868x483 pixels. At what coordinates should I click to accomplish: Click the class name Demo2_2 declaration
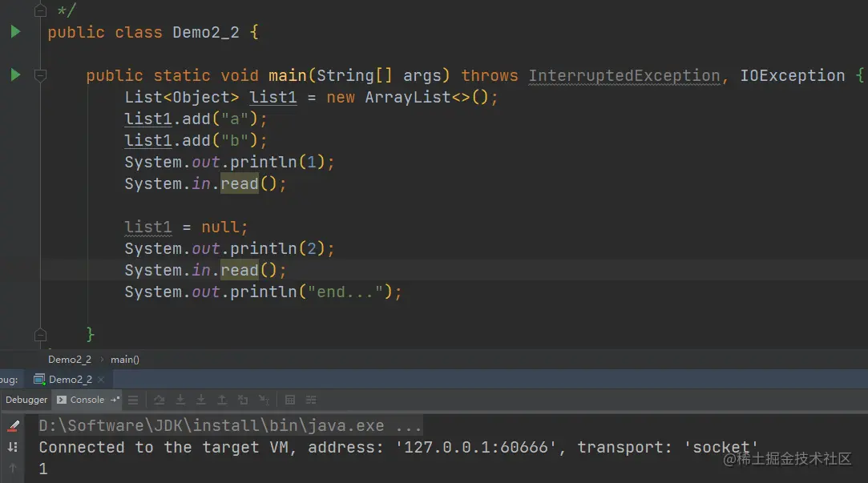(x=206, y=33)
